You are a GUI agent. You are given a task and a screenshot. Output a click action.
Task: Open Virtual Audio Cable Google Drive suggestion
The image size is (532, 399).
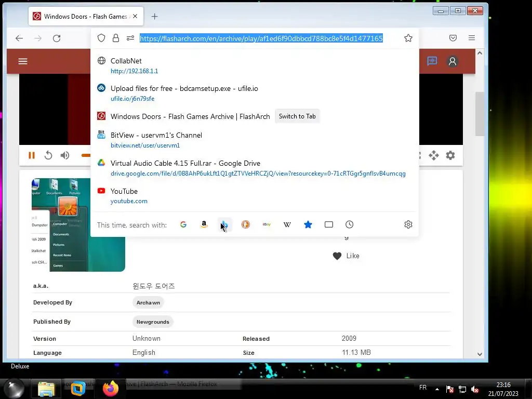coord(255,168)
